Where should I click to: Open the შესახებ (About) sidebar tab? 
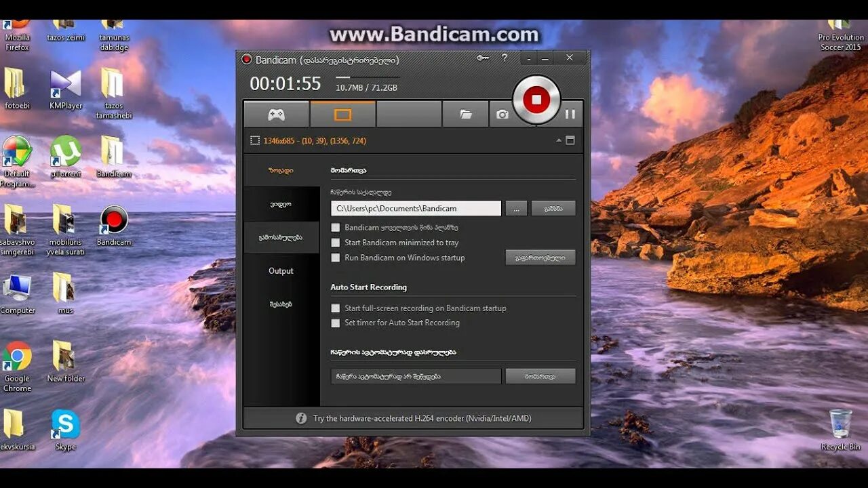click(281, 304)
